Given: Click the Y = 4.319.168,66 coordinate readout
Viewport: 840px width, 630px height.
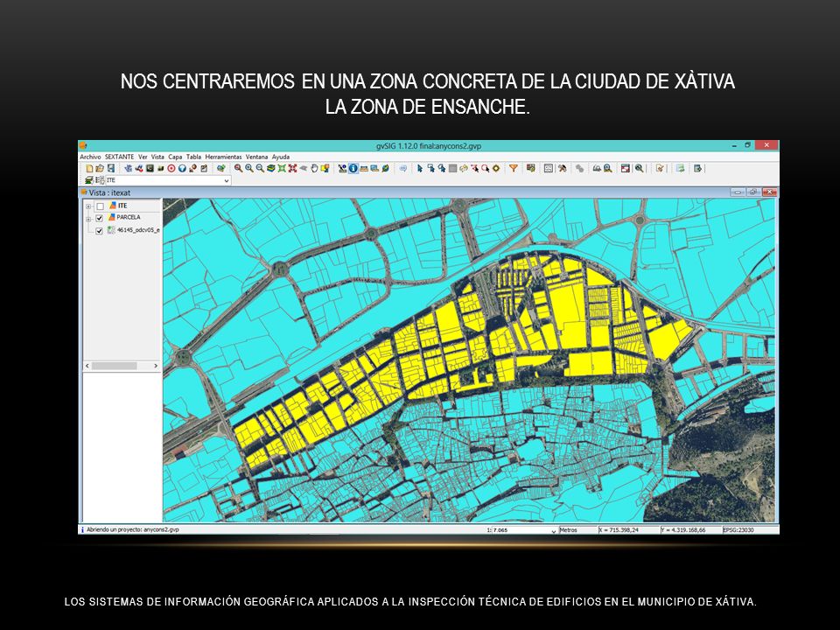Looking at the screenshot, I should pyautogui.click(x=683, y=530).
